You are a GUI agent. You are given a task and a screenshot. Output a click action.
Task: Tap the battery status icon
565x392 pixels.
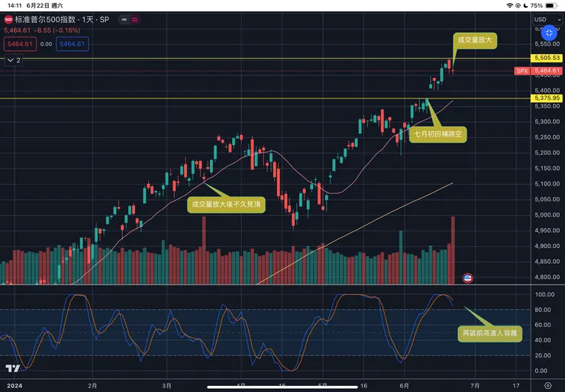(x=551, y=5)
